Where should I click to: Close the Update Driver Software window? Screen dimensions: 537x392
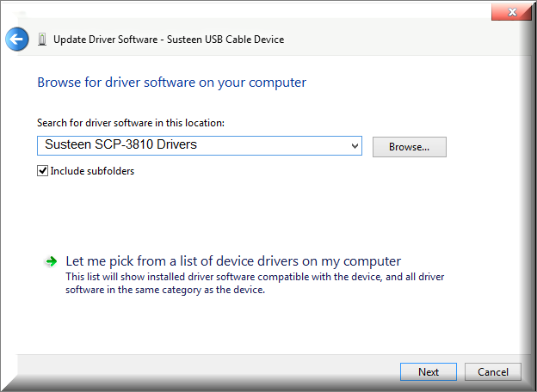pos(511,12)
